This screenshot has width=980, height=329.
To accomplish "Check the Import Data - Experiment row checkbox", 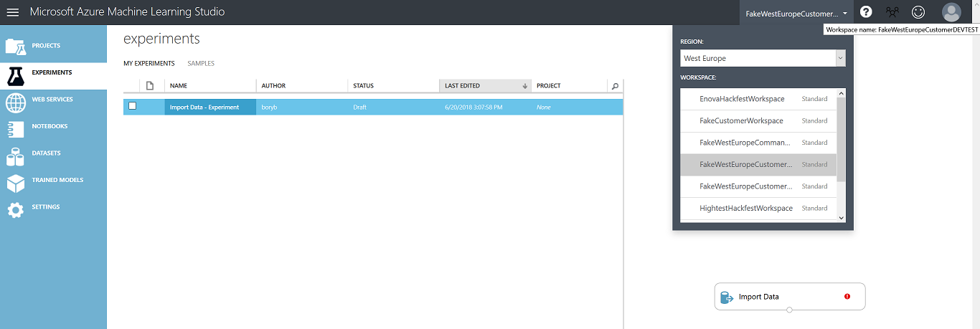I will click(x=132, y=106).
